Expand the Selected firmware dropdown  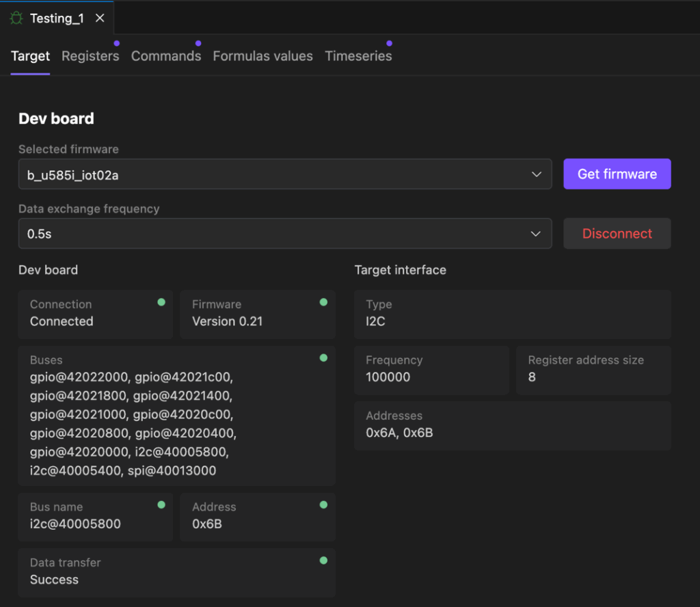[284, 174]
